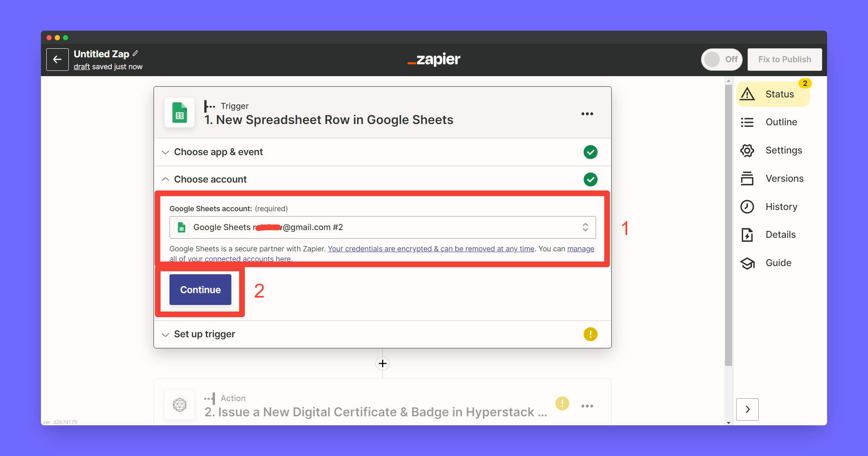The height and width of the screenshot is (456, 868).
Task: Toggle the Zap On/Off switch
Action: [x=721, y=59]
